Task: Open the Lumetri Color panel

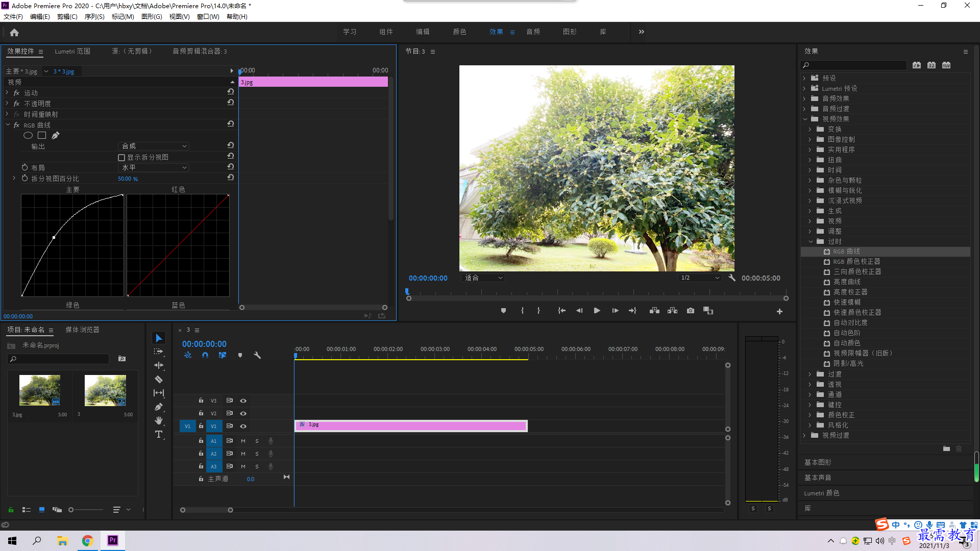Action: pyautogui.click(x=822, y=493)
